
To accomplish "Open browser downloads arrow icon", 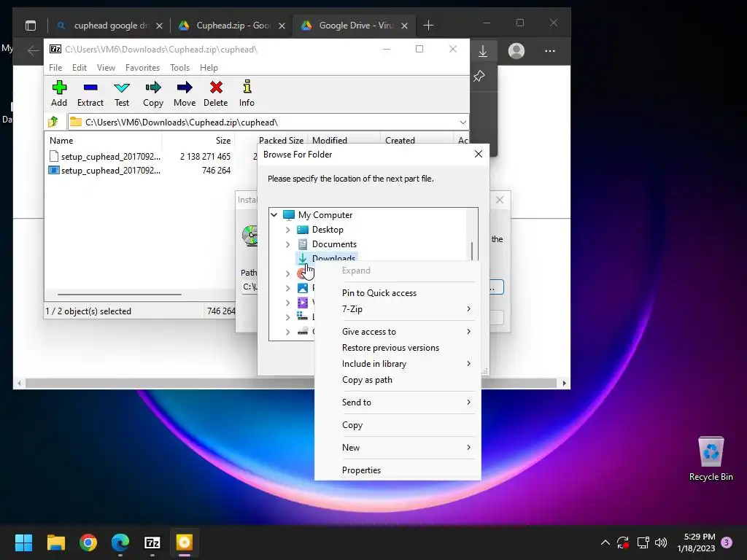I will pyautogui.click(x=483, y=51).
